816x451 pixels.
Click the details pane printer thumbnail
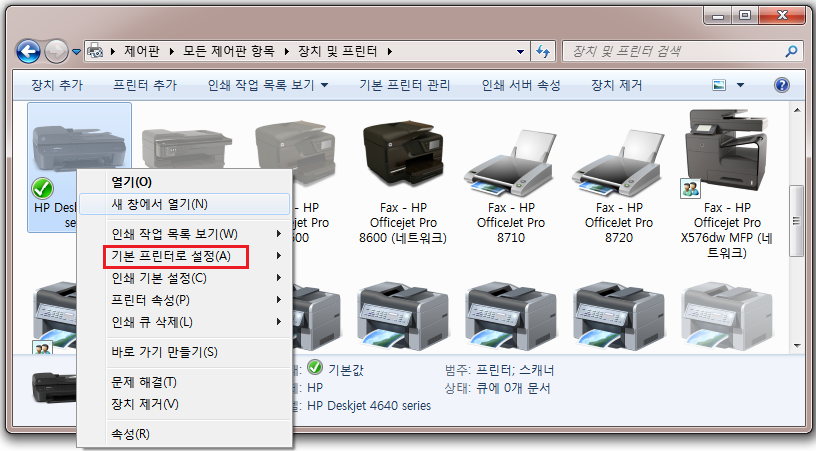tap(55, 388)
